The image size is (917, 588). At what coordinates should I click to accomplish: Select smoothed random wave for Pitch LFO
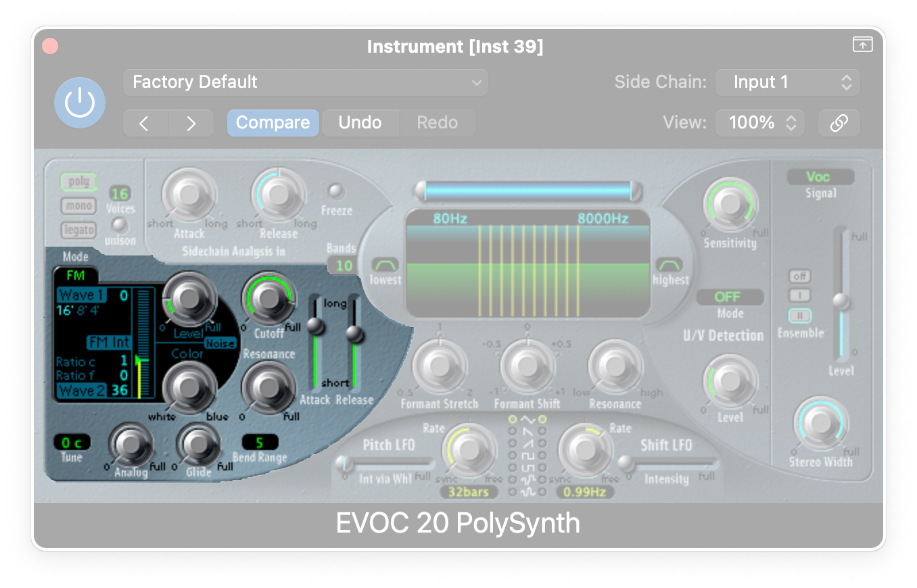click(x=512, y=492)
